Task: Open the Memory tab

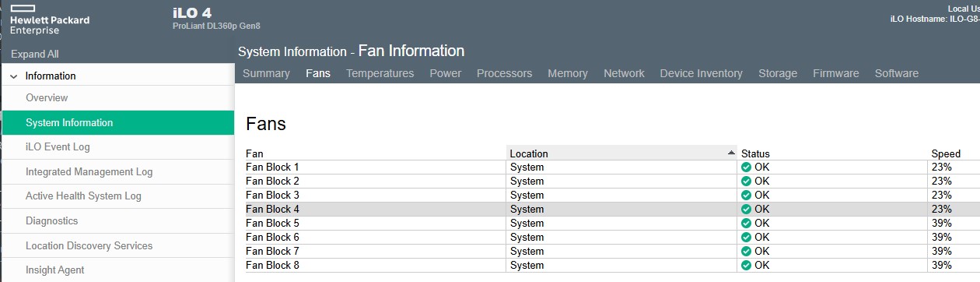Action: click(x=568, y=73)
